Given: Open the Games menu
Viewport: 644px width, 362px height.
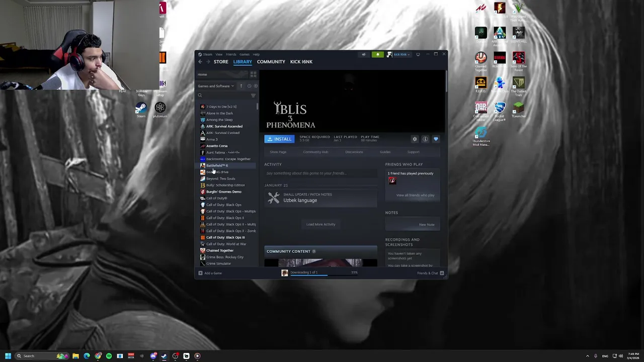Looking at the screenshot, I should click(244, 54).
